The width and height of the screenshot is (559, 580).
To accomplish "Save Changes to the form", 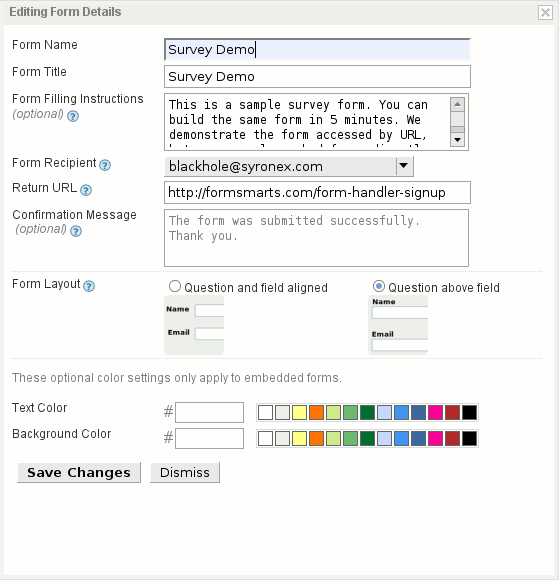I will coord(79,472).
